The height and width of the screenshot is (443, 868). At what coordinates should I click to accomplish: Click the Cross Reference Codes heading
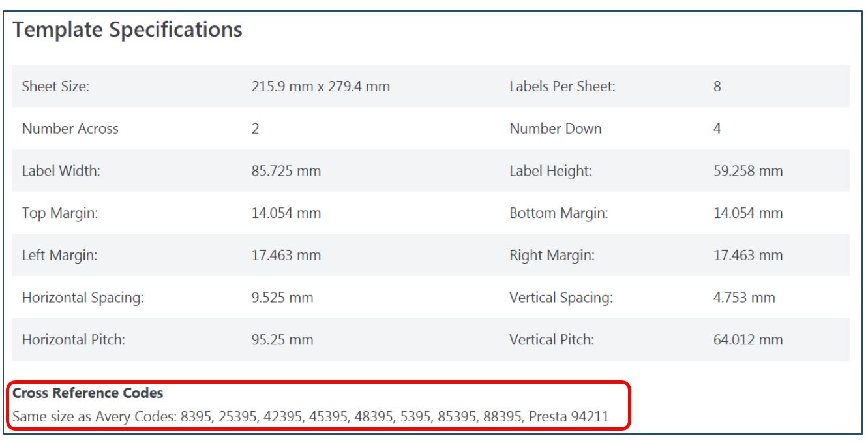pos(88,393)
